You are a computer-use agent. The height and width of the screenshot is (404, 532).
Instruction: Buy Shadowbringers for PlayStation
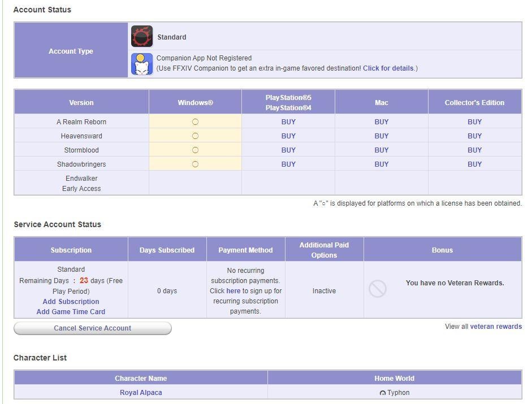click(x=288, y=164)
